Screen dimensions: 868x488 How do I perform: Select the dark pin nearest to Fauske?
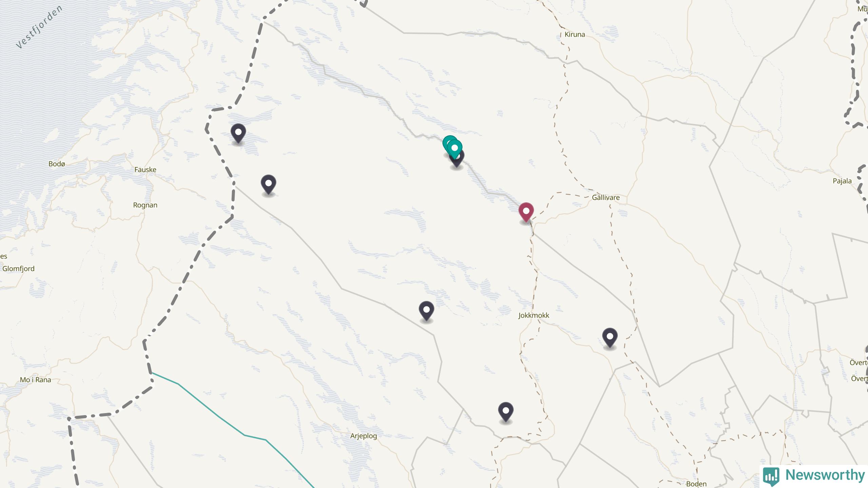point(238,133)
